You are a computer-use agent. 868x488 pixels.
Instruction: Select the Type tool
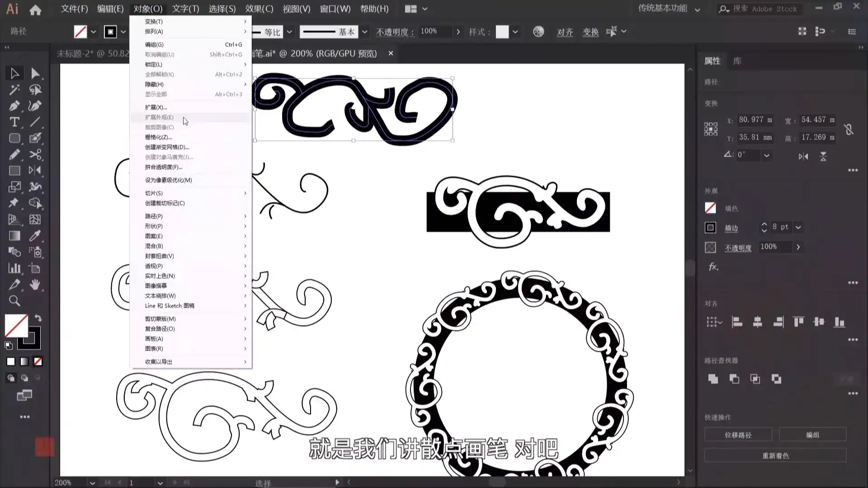[x=14, y=122]
